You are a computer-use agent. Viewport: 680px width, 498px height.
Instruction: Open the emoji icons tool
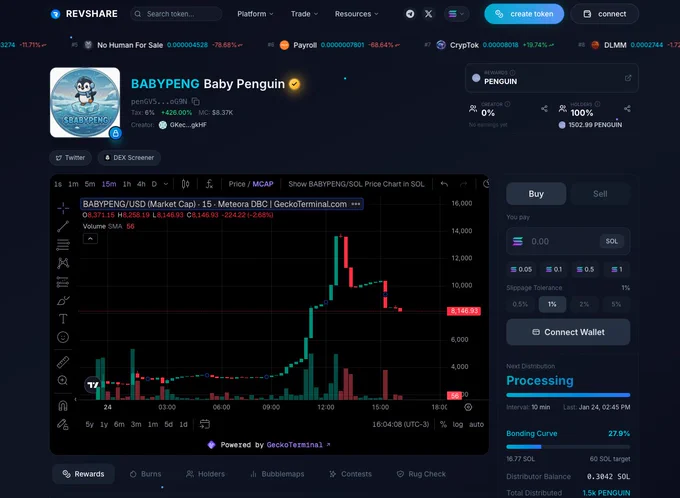tap(63, 337)
